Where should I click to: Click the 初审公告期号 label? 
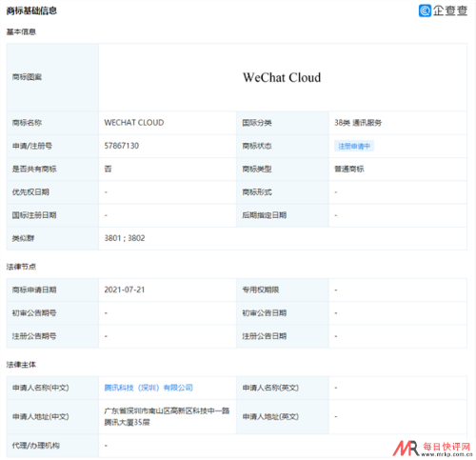point(34,313)
